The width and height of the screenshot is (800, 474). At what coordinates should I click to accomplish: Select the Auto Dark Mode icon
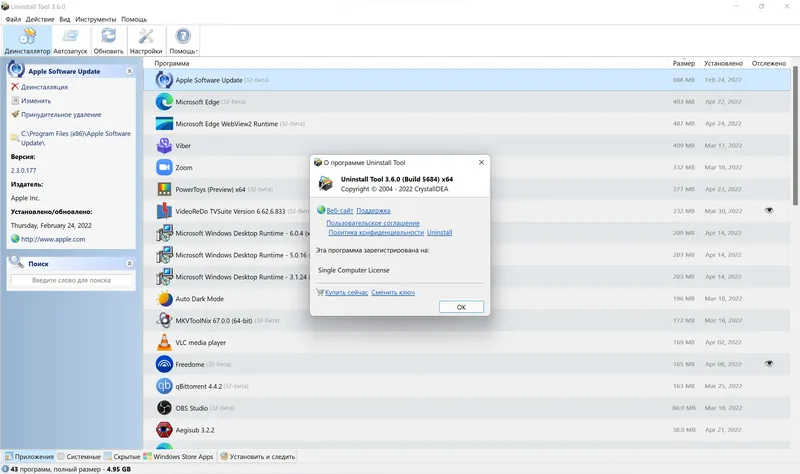click(x=164, y=298)
